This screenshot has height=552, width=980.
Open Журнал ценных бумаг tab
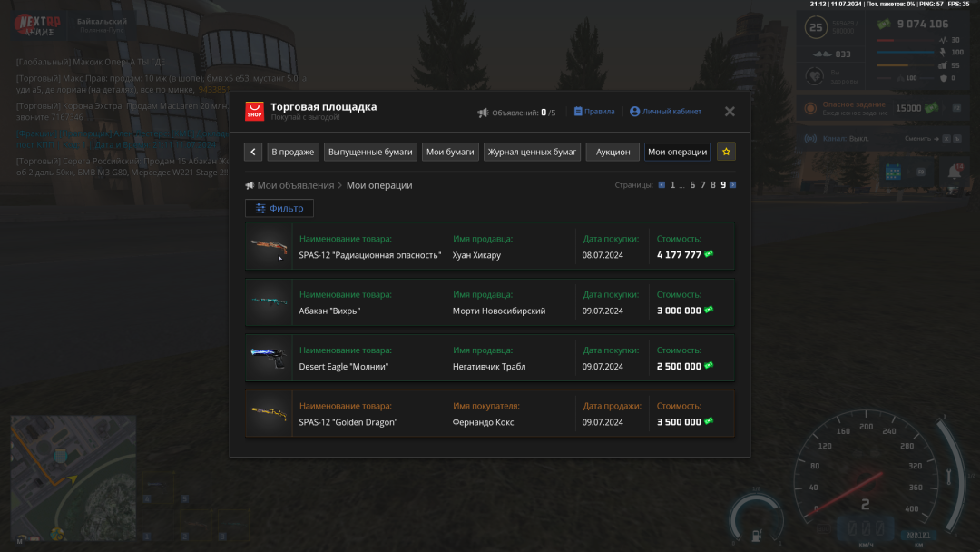click(532, 152)
